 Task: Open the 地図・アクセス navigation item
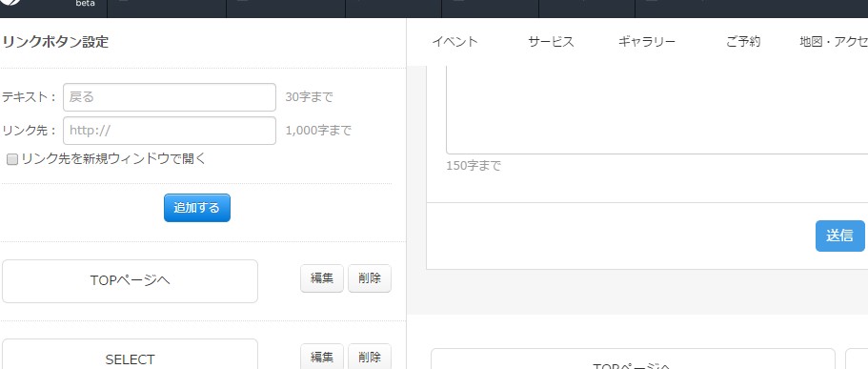coord(834,42)
